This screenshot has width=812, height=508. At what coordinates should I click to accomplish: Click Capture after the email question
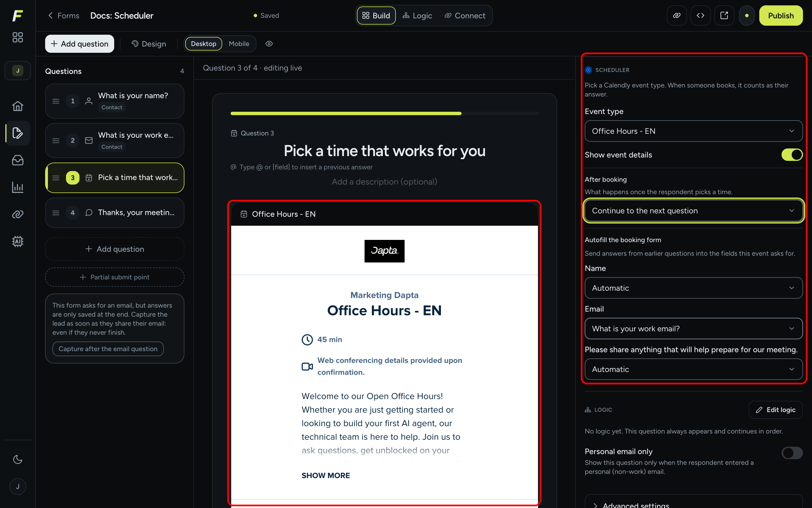coord(108,349)
